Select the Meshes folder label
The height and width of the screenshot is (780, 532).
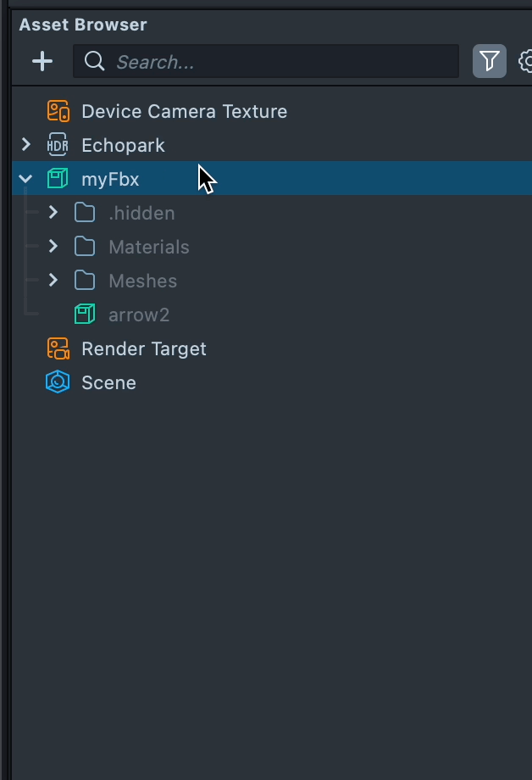142,281
